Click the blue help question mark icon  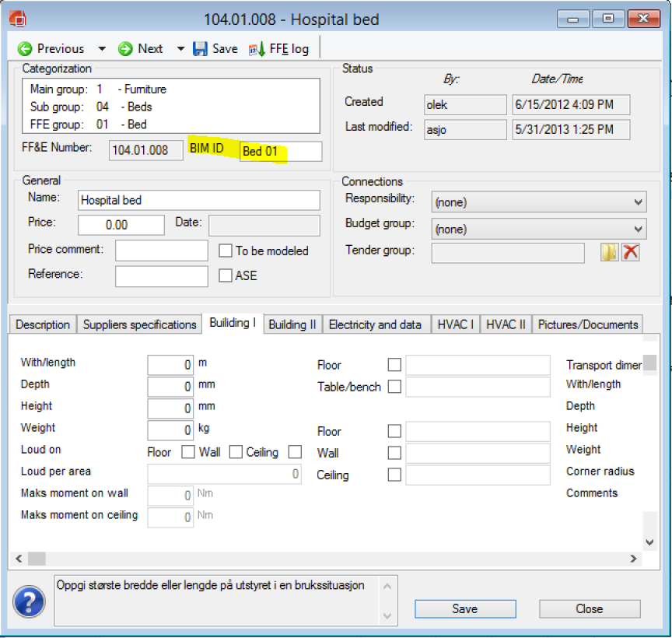[29, 601]
